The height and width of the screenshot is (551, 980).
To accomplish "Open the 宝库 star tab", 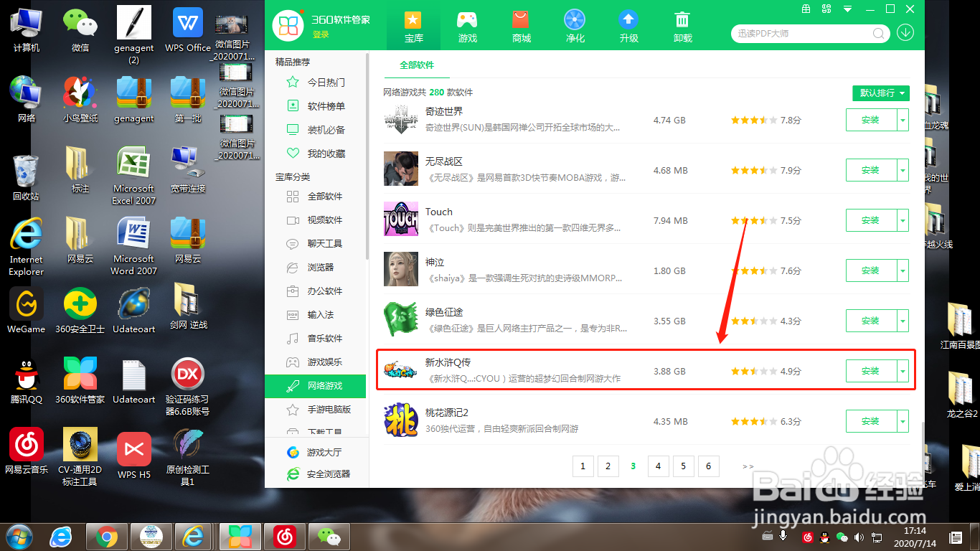I will click(x=413, y=27).
